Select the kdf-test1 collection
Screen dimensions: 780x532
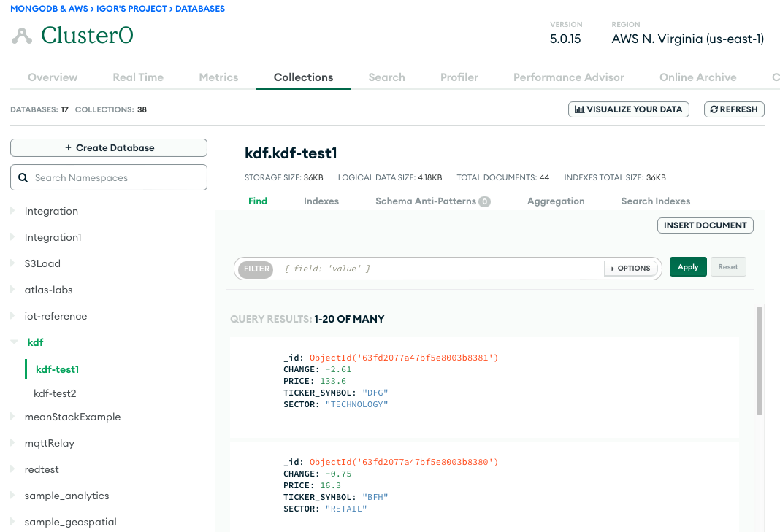pos(57,369)
